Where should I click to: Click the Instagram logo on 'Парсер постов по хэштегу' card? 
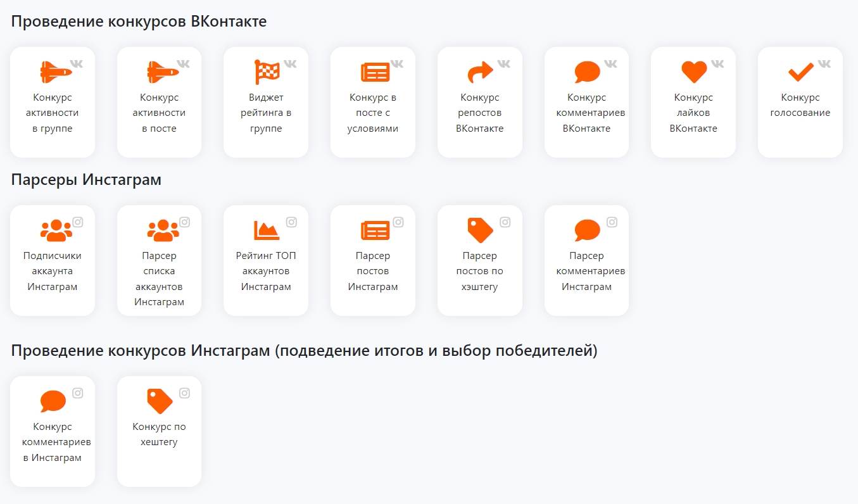click(505, 222)
